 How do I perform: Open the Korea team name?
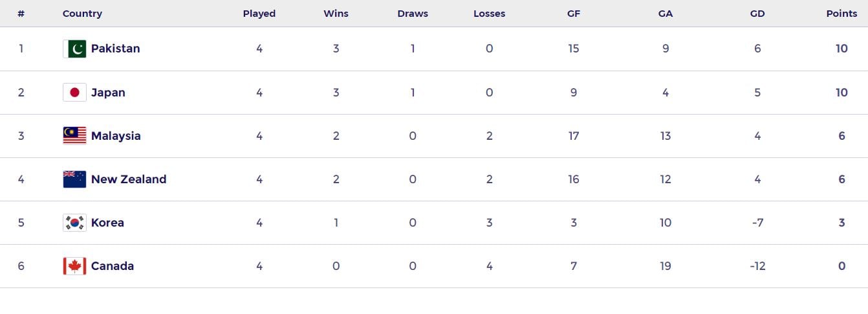107,223
